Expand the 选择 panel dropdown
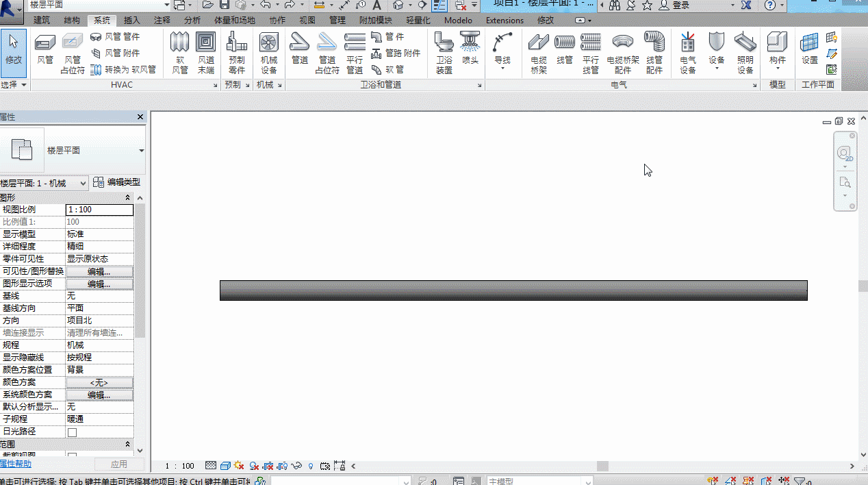This screenshot has height=485, width=868. pyautogui.click(x=14, y=85)
